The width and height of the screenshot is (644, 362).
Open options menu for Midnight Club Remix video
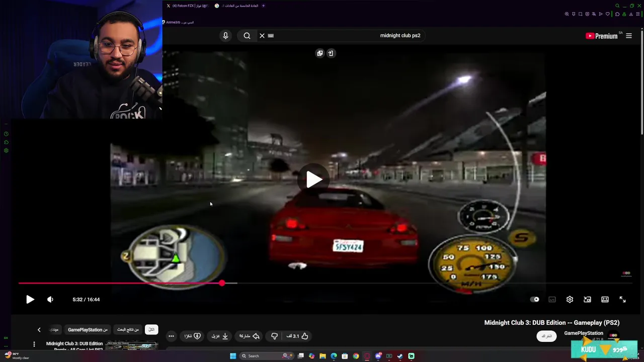[x=34, y=344]
